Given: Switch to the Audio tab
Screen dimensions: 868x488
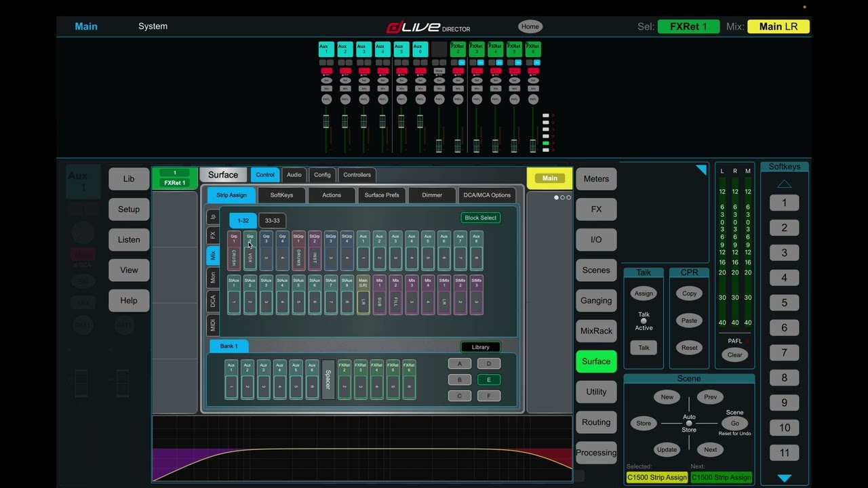Looking at the screenshot, I should point(294,175).
